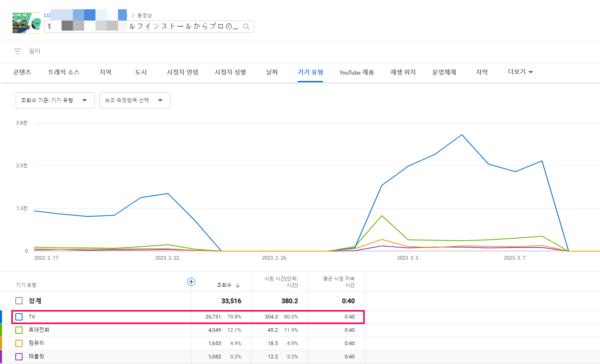
Task: Toggle the 태블릿 row checkbox
Action: pyautogui.click(x=19, y=356)
